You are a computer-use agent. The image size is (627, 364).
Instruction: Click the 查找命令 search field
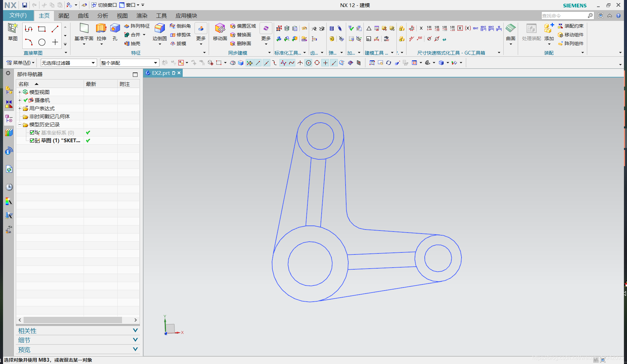pos(565,16)
